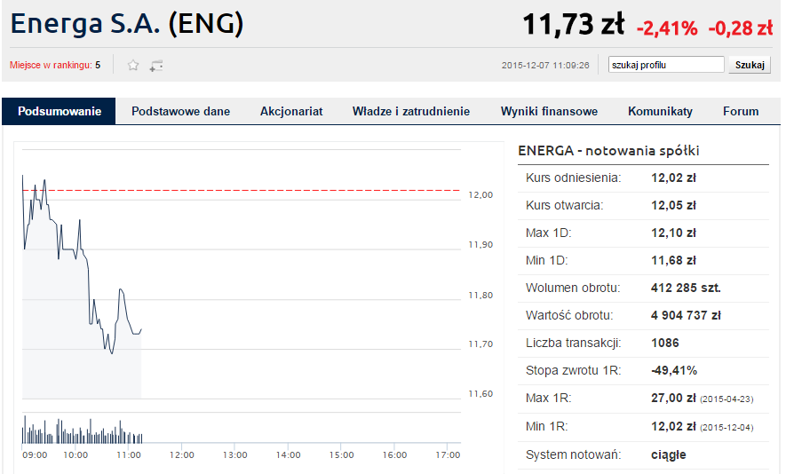The height and width of the screenshot is (474, 786).
Task: Focus the szukaj profilu search field
Action: tap(666, 65)
